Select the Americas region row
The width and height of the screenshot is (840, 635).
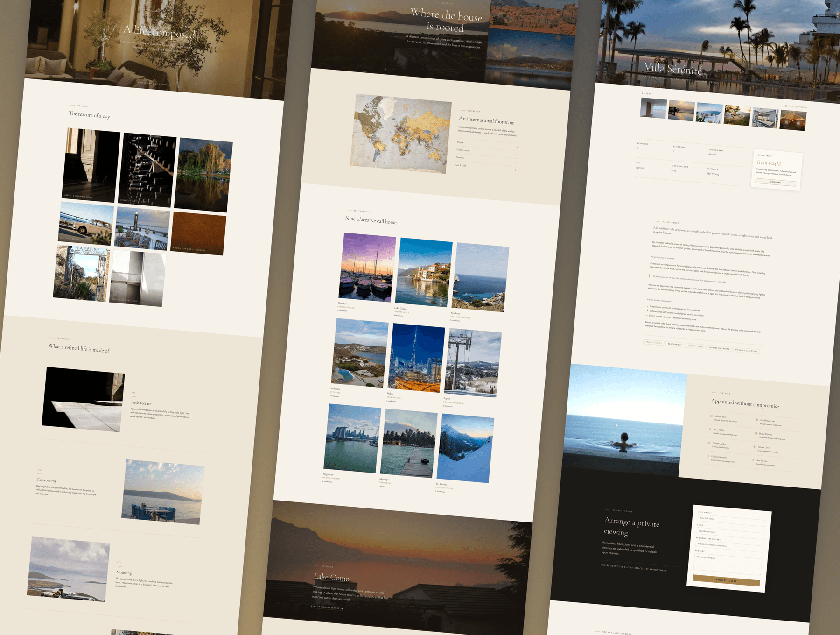coord(486,160)
